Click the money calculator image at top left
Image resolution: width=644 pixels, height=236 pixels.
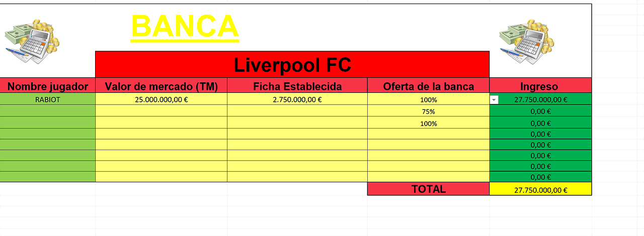[32, 41]
